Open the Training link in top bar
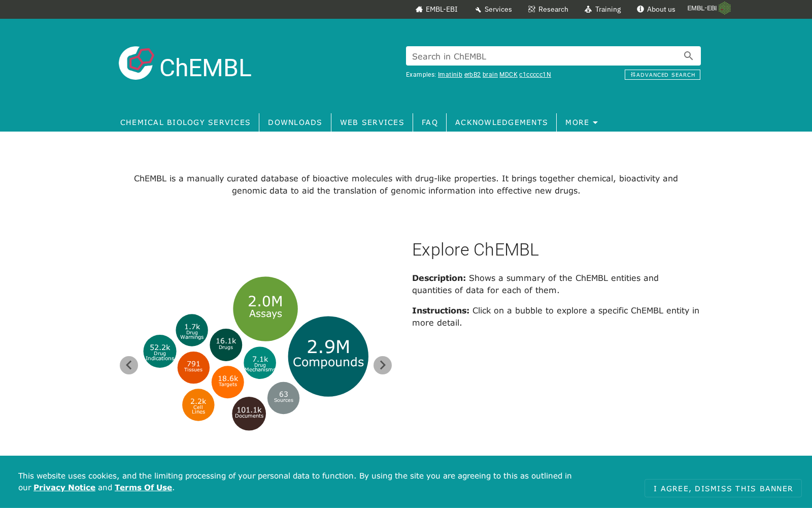Screen dimensions: 812x508 pyautogui.click(x=603, y=9)
